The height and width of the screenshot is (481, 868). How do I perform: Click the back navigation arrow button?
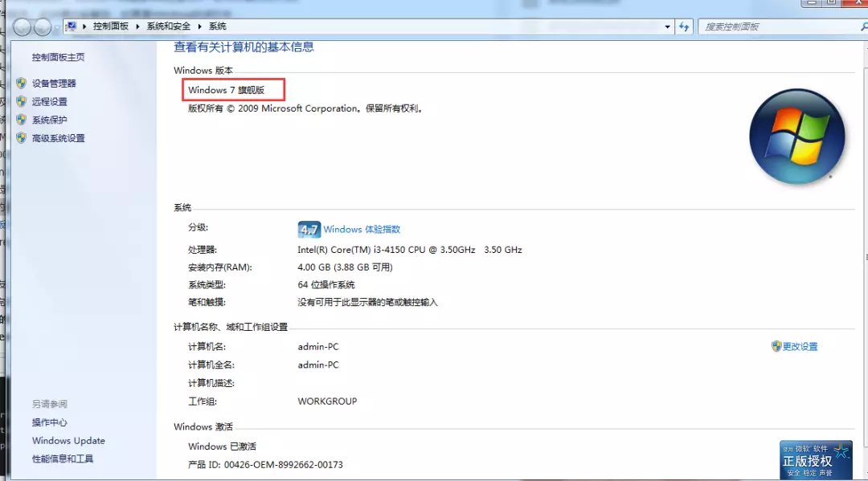click(23, 26)
